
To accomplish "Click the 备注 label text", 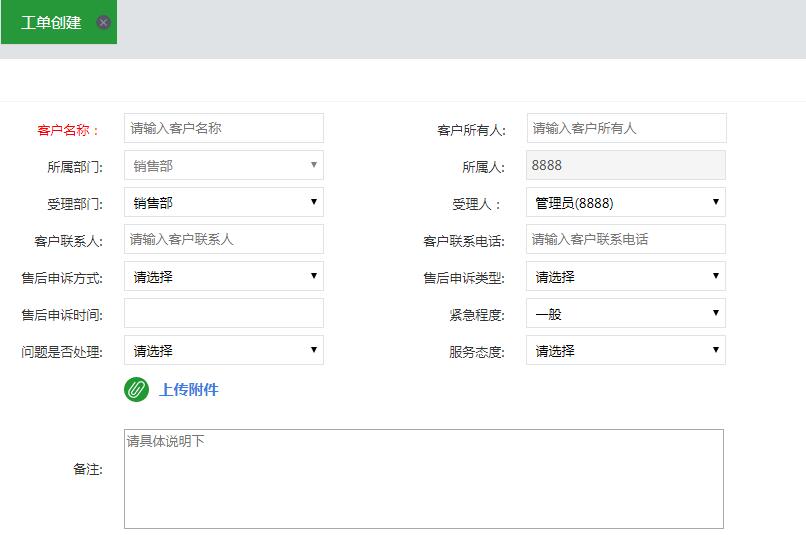I will (87, 469).
